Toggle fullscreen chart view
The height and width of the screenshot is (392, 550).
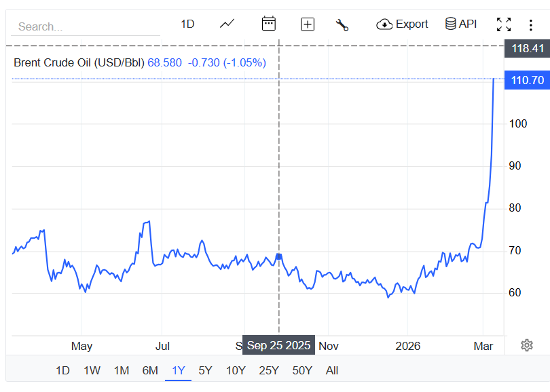tap(504, 25)
